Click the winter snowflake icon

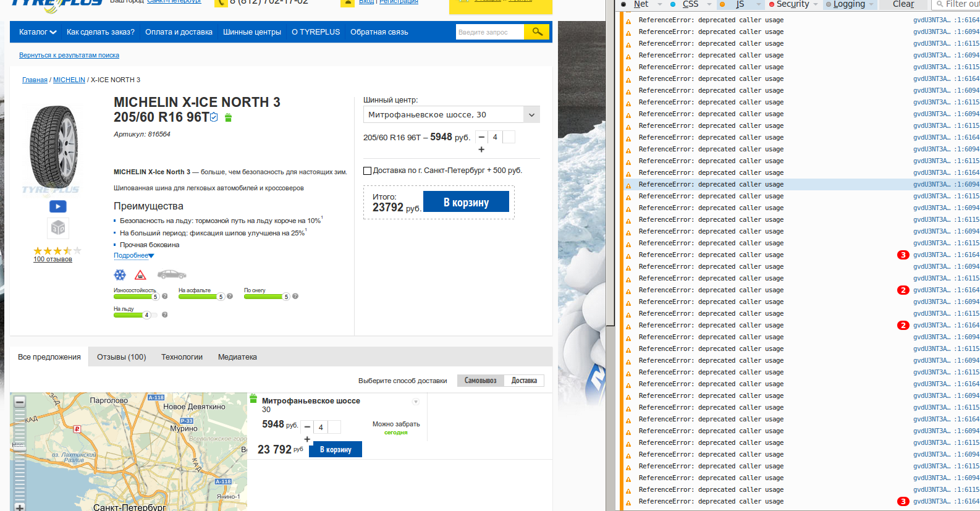click(120, 274)
